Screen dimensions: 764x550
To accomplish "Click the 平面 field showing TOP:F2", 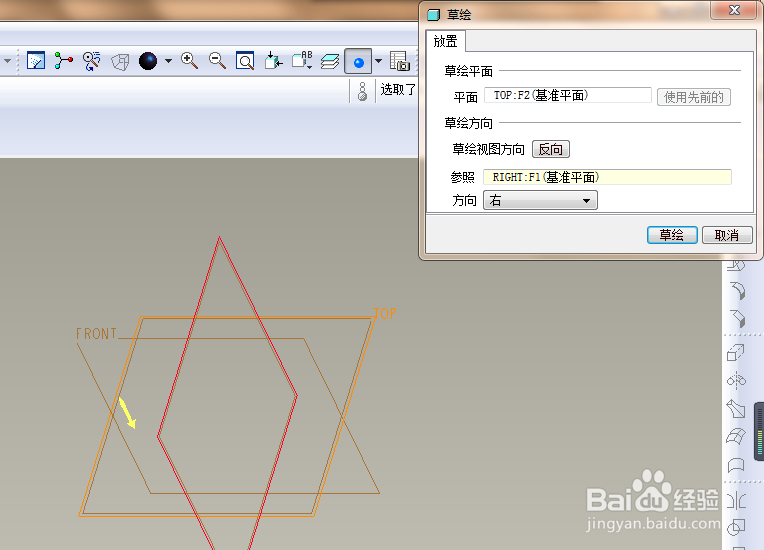I will [568, 95].
